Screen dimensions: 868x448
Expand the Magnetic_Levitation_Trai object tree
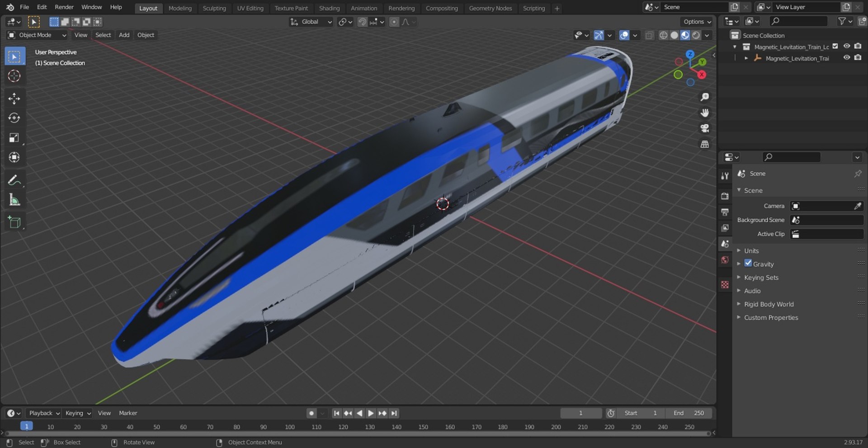tap(746, 58)
